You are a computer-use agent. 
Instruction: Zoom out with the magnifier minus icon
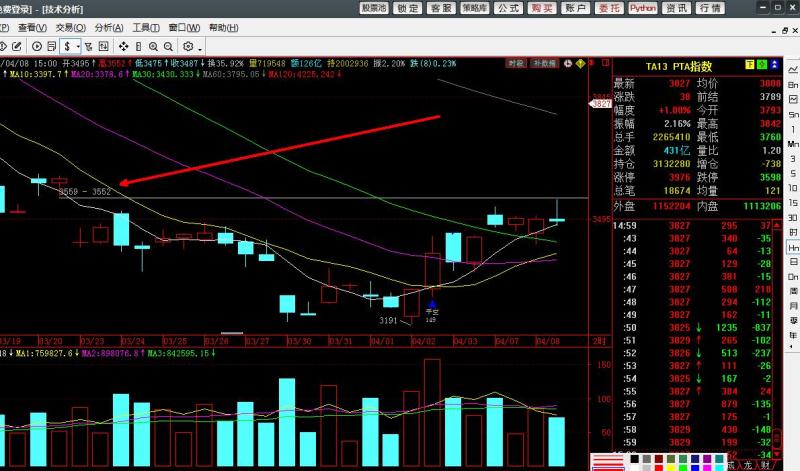168,46
